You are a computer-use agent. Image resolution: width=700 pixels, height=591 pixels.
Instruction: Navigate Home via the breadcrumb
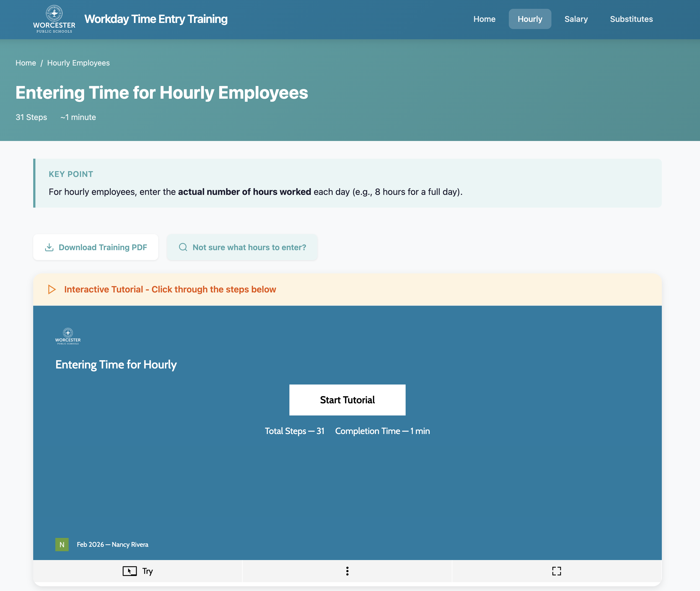pos(26,63)
